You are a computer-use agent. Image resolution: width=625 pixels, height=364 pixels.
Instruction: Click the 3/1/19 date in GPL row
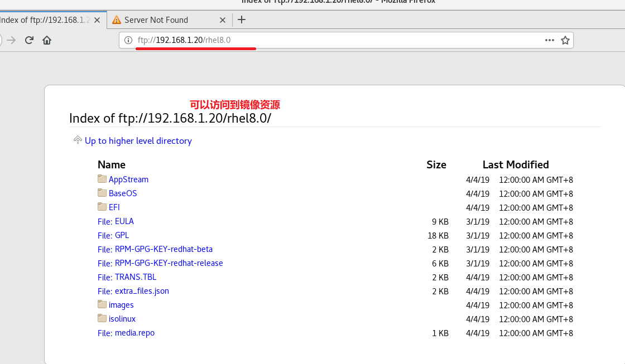(x=478, y=236)
